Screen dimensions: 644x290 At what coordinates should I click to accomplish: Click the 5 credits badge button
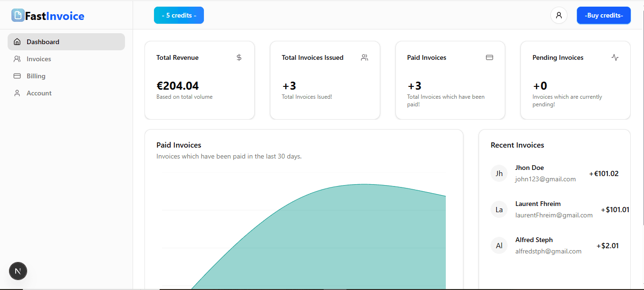(x=179, y=15)
